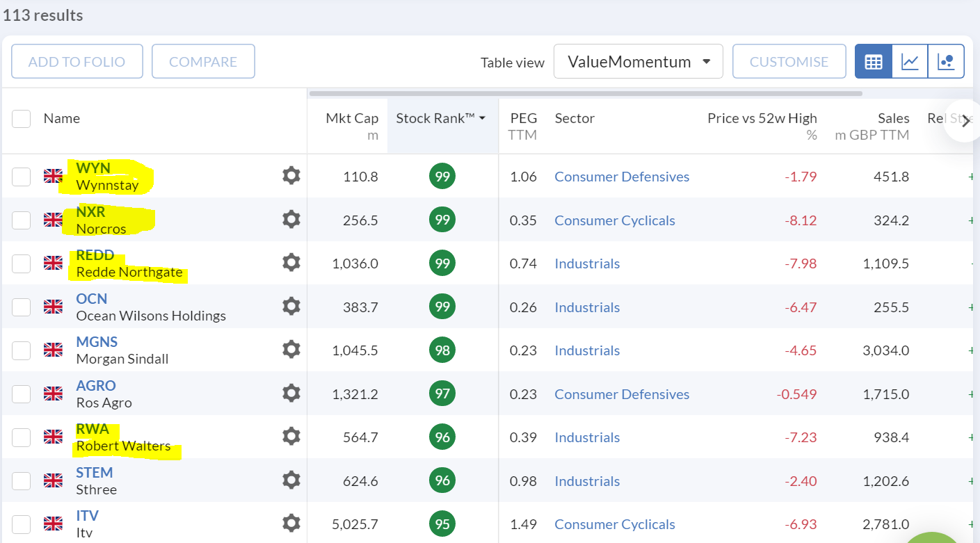980x543 pixels.
Task: Click UK flag beside WYN ticker
Action: pos(53,176)
